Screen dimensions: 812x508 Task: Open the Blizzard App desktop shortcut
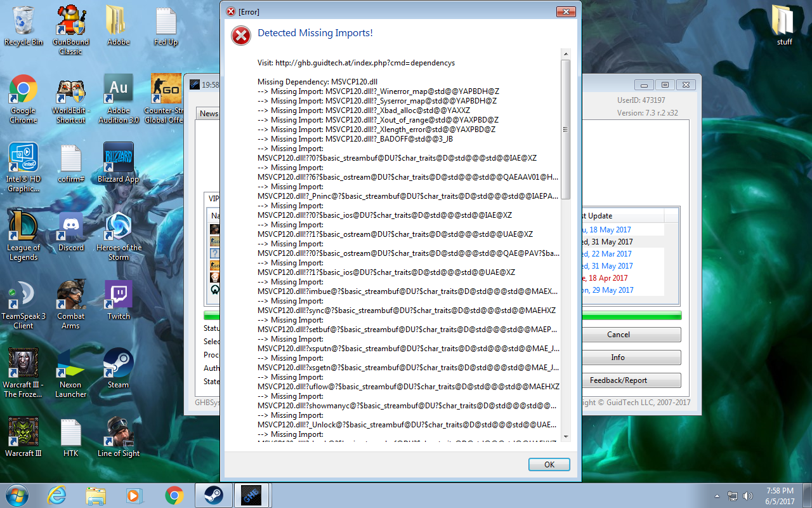click(119, 164)
